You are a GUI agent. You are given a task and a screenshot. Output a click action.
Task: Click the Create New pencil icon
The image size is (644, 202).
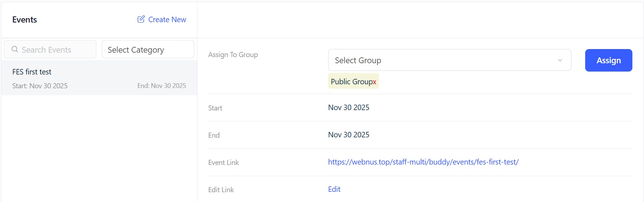point(141,19)
